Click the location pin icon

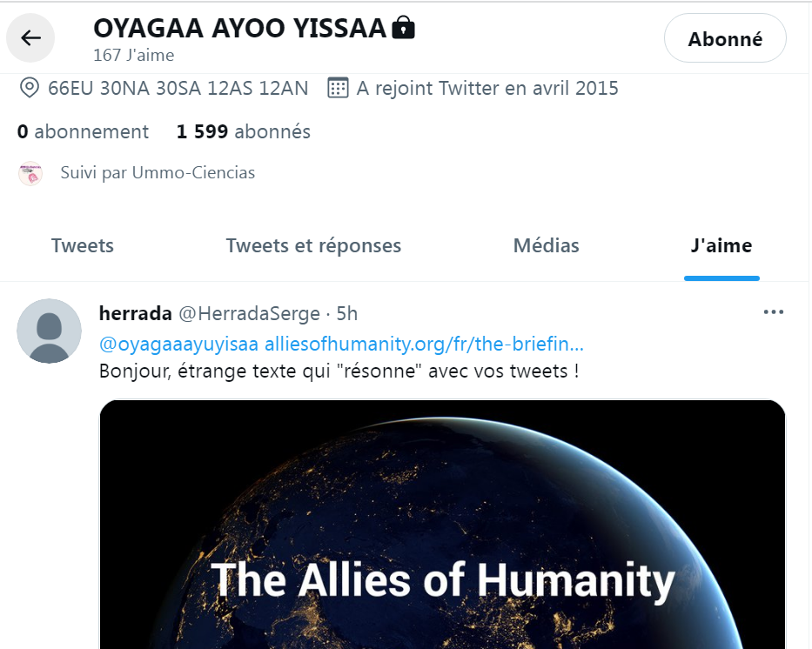click(30, 88)
